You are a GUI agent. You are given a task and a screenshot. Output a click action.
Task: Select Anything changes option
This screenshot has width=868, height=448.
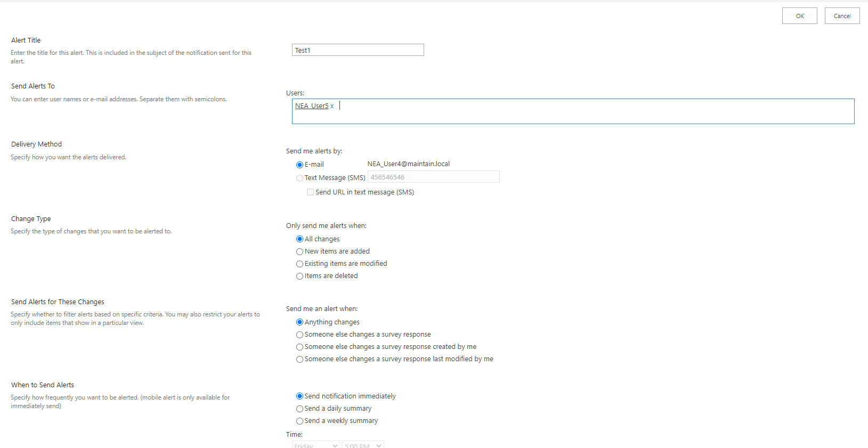click(x=299, y=322)
